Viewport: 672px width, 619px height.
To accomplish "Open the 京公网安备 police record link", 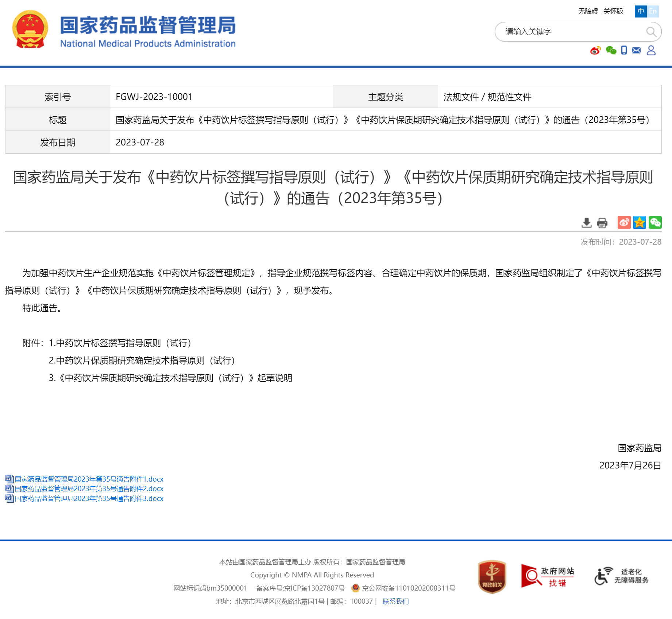I will pos(409,588).
